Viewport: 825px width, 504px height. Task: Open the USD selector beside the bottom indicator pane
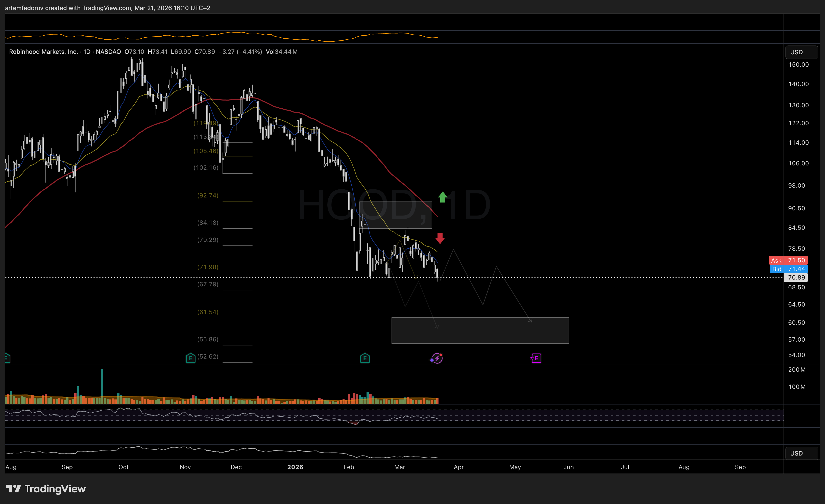tap(802, 453)
